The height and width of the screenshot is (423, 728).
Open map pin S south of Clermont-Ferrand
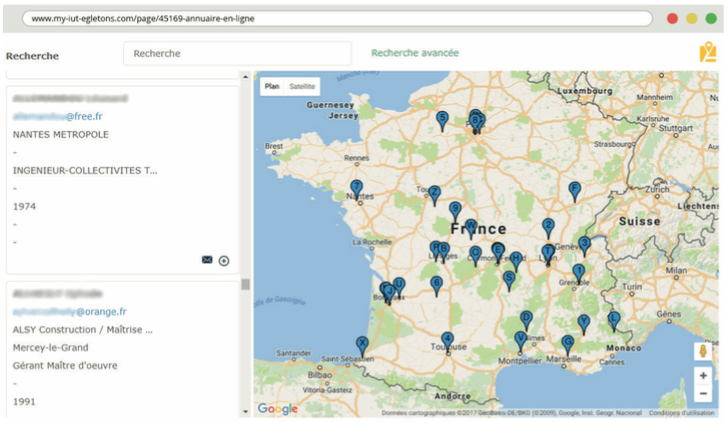[509, 280]
